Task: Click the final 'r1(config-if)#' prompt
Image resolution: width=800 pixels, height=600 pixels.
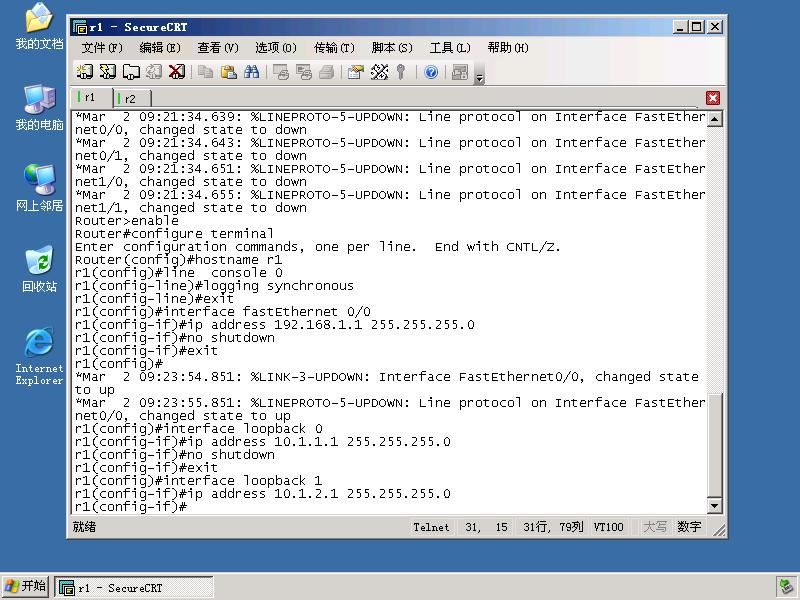Action: [131, 507]
